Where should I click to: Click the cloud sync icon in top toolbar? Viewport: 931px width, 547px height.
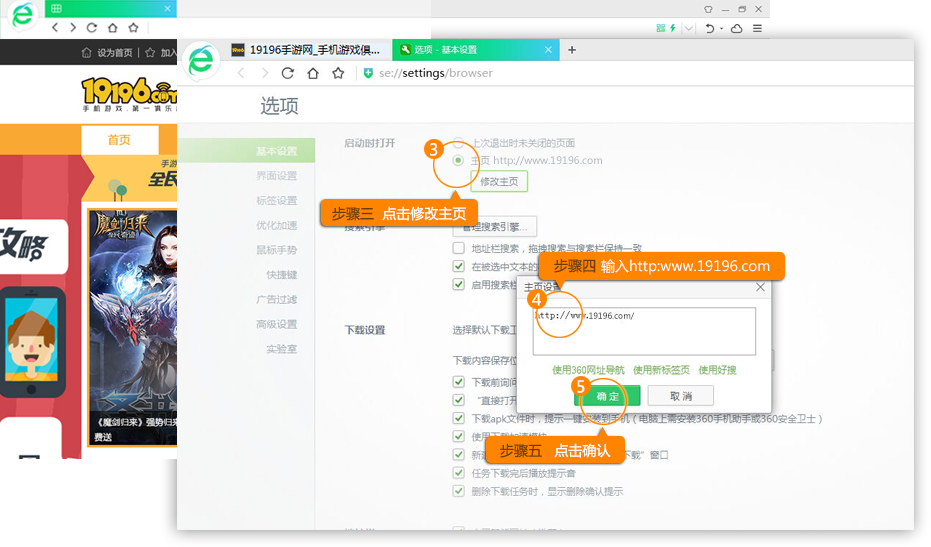[737, 29]
